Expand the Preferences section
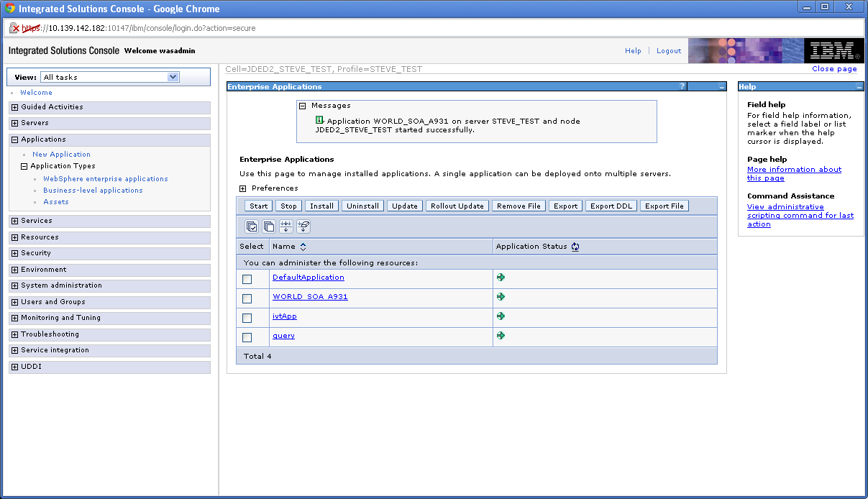 [243, 188]
